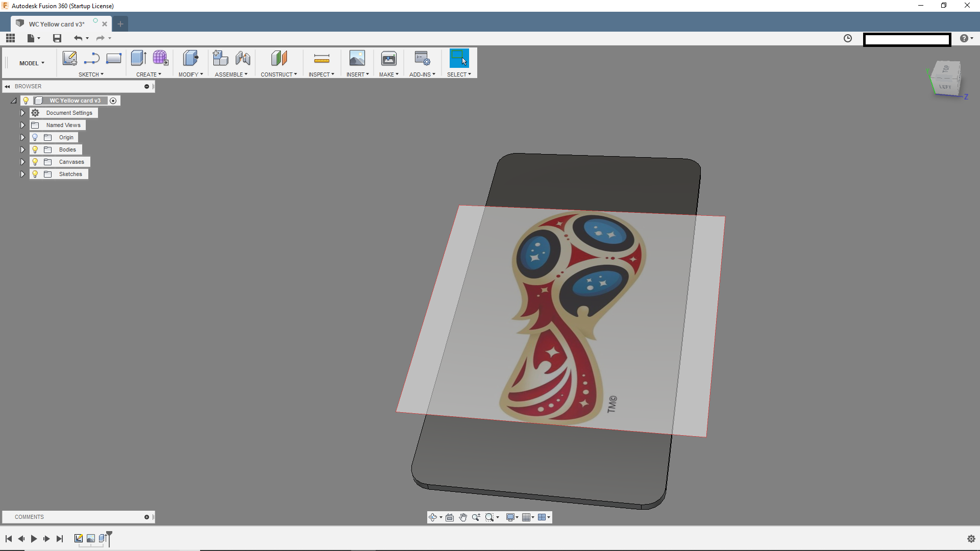This screenshot has width=980, height=551.
Task: Open Grid and Snaps dropdown
Action: pyautogui.click(x=528, y=517)
